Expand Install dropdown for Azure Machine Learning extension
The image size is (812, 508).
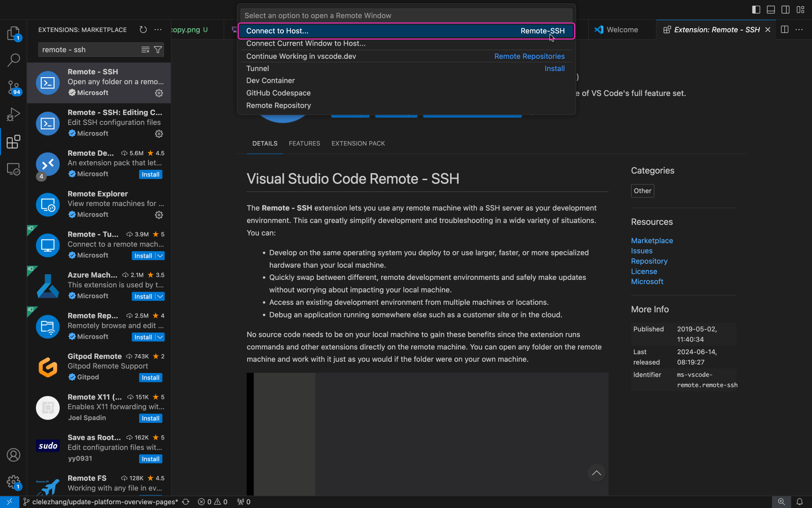(x=160, y=296)
